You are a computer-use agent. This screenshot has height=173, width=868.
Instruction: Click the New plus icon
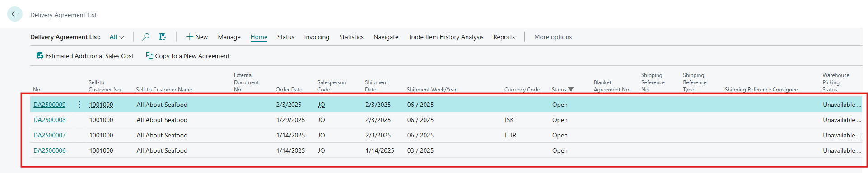click(190, 37)
